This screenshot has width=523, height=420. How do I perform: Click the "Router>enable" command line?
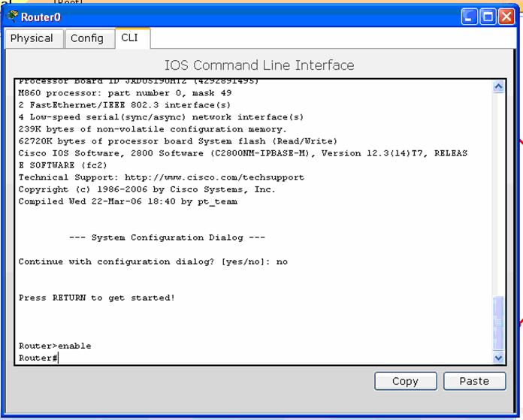click(55, 346)
